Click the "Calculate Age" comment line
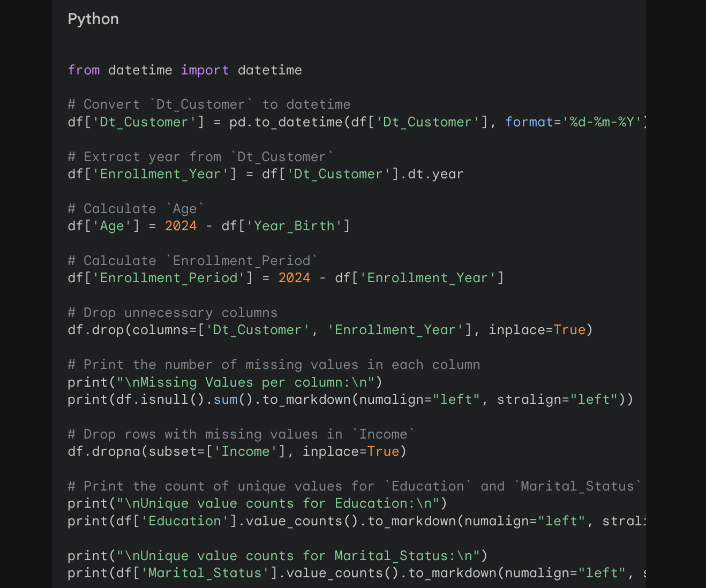Viewport: 706px width, 588px height. (x=136, y=209)
